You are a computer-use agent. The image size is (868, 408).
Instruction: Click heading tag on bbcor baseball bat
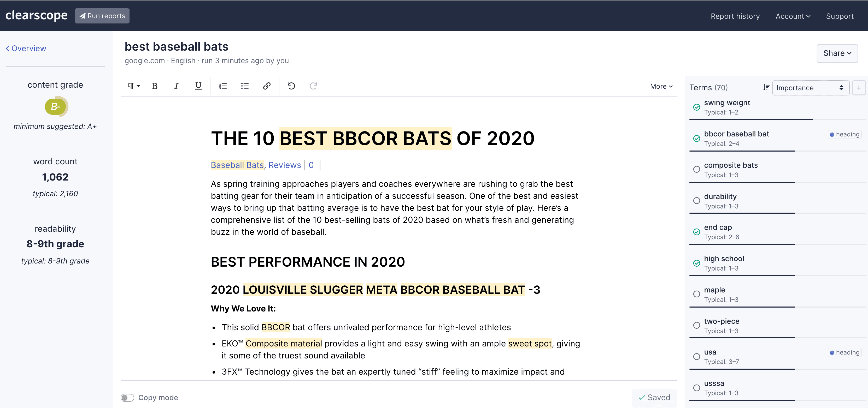(x=844, y=134)
